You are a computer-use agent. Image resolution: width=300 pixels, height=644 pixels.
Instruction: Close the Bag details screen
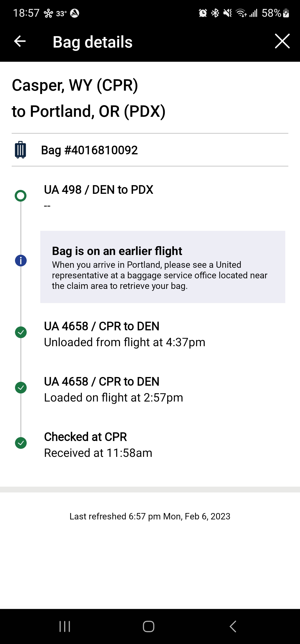pyautogui.click(x=282, y=41)
